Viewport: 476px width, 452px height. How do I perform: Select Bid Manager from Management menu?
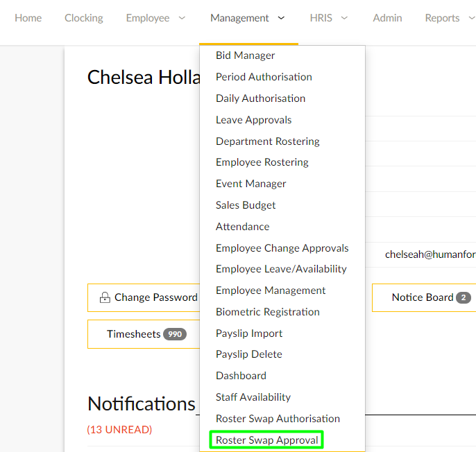pos(246,55)
